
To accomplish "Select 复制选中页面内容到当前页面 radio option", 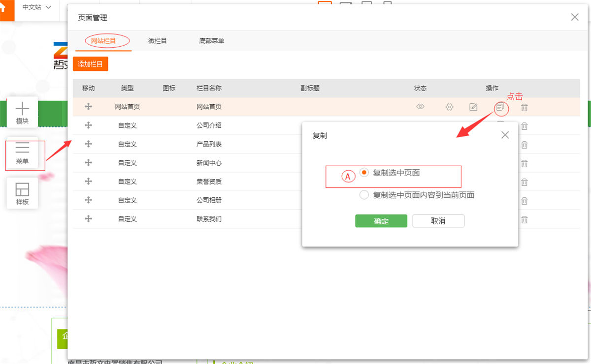I will (364, 195).
